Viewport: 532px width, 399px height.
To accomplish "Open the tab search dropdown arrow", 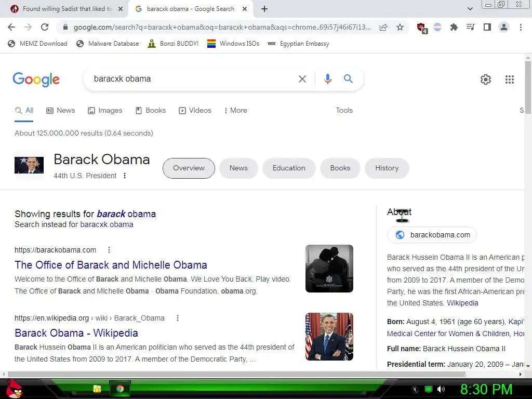I will point(470,9).
